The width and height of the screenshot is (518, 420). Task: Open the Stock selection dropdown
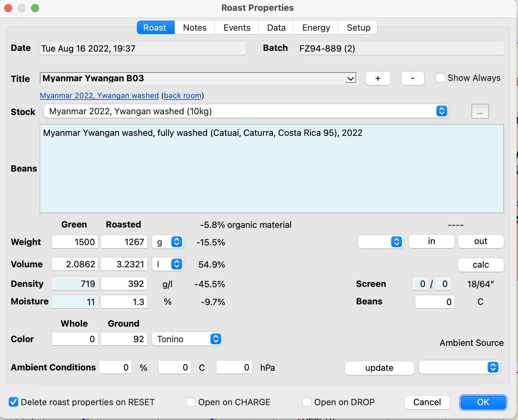(x=441, y=111)
